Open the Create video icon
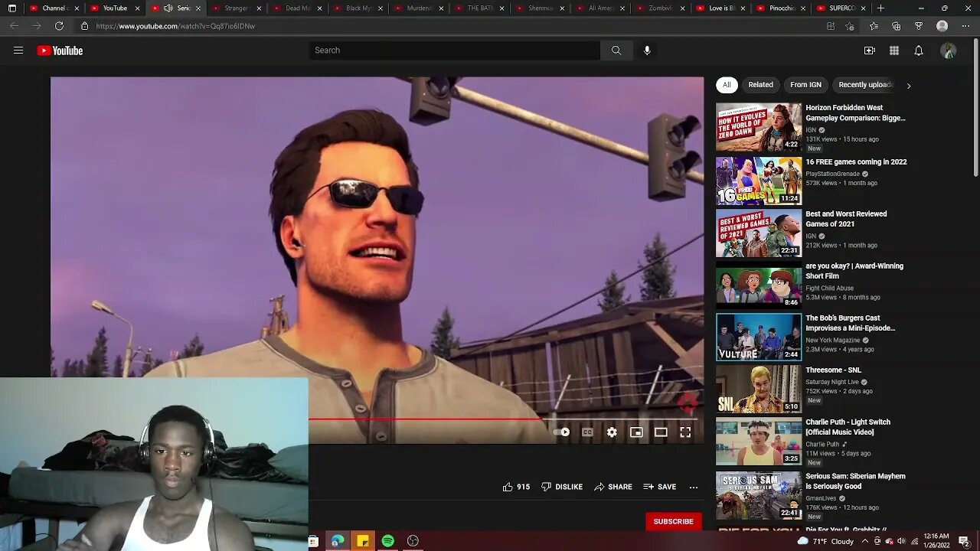Viewport: 980px width, 551px height. point(870,51)
